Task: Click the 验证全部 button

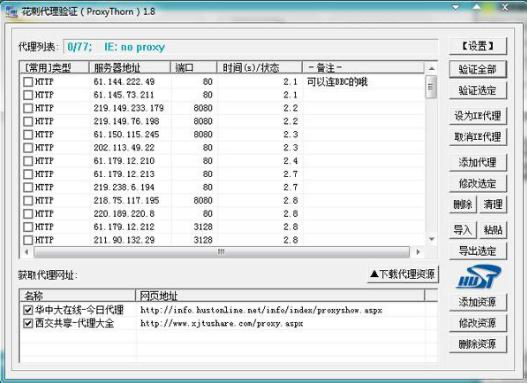Action: (478, 70)
